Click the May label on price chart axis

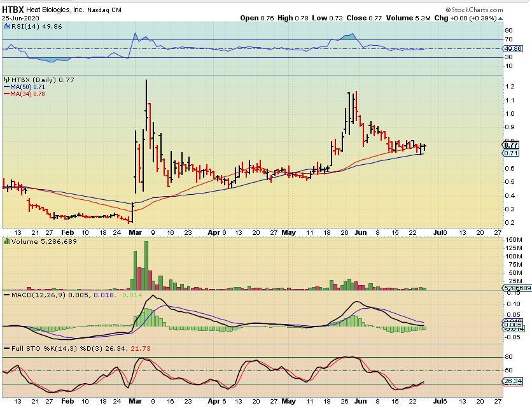(289, 232)
